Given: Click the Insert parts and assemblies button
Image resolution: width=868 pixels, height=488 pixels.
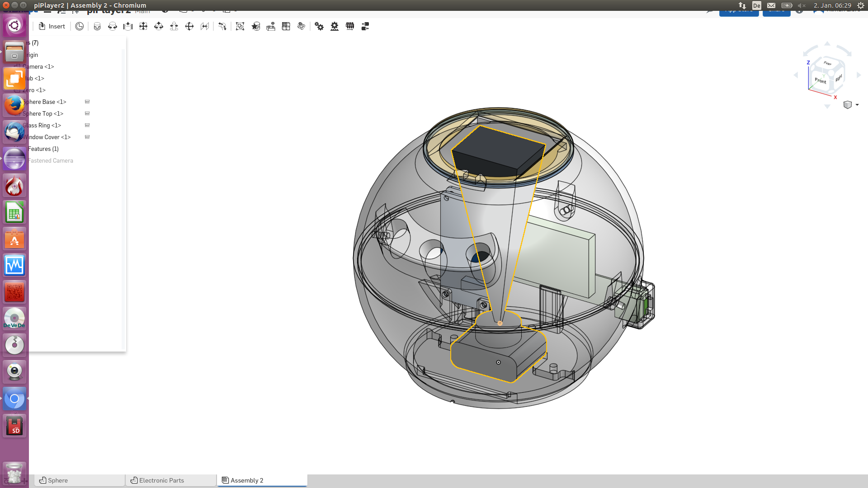Looking at the screenshot, I should 52,26.
